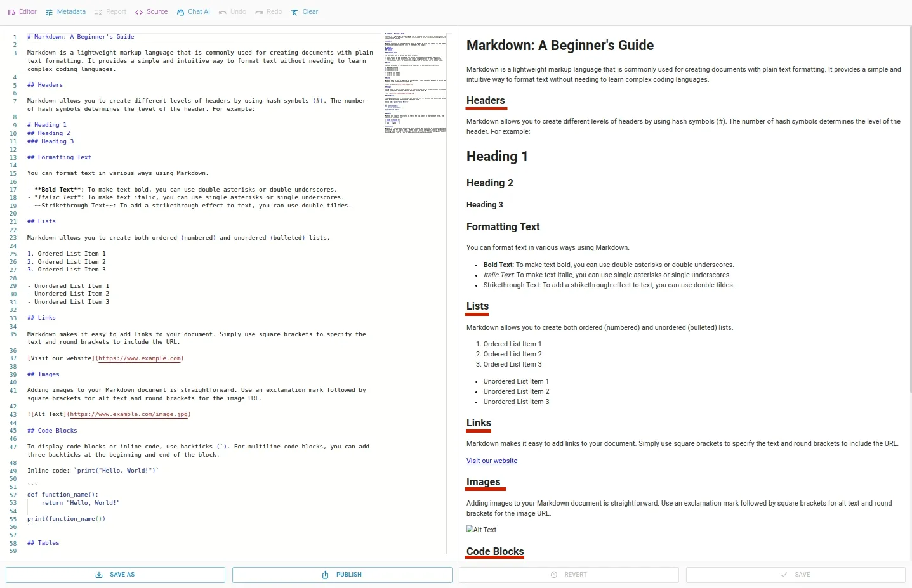912x588 pixels.
Task: Click the '**Bold Text**' source text
Action: pyautogui.click(x=58, y=190)
